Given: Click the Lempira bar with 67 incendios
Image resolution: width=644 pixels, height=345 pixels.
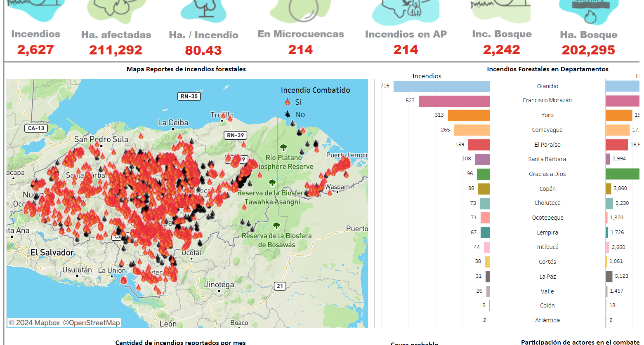Looking at the screenshot, I should click(x=485, y=232).
